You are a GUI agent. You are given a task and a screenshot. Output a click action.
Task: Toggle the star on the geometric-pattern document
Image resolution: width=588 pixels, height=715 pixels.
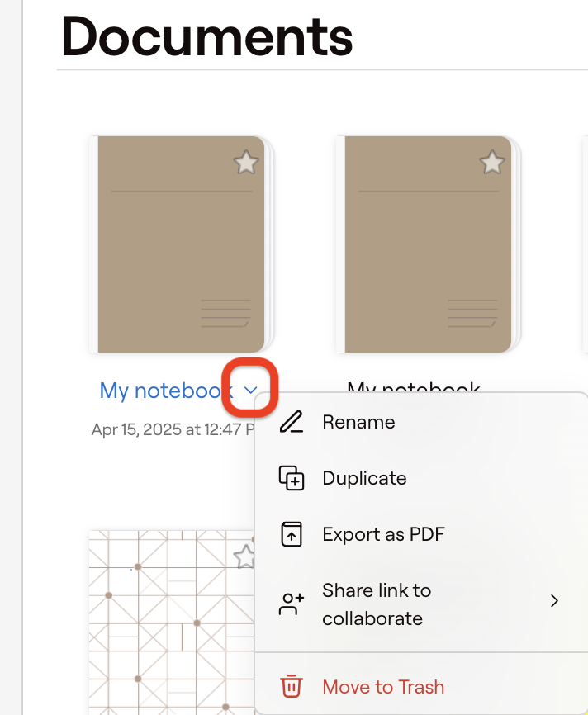[245, 556]
